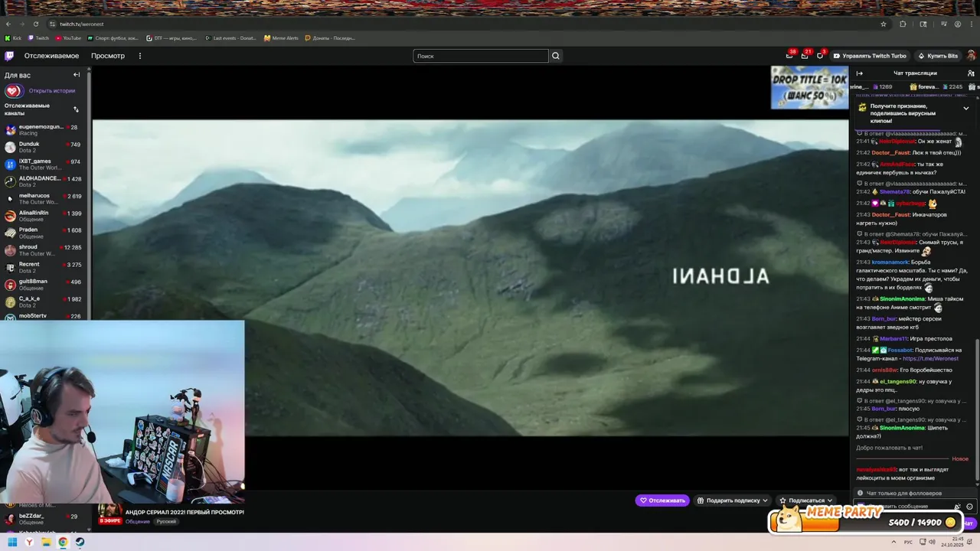Viewport: 980px width, 551px height.
Task: Open melharucos channel in sidebar
Action: click(44, 199)
